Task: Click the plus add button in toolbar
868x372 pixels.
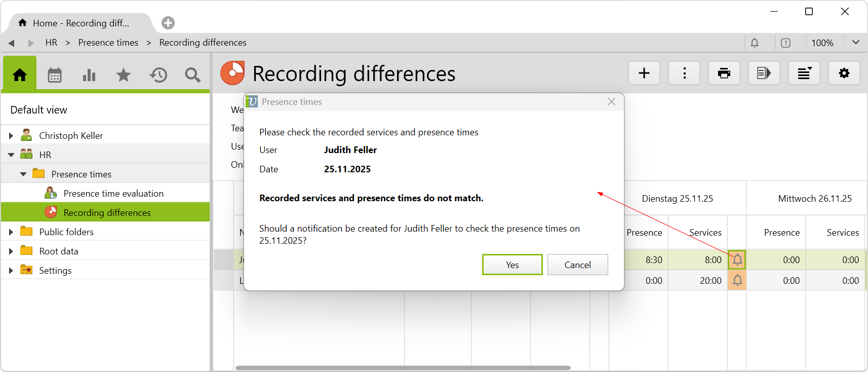Action: [x=644, y=73]
